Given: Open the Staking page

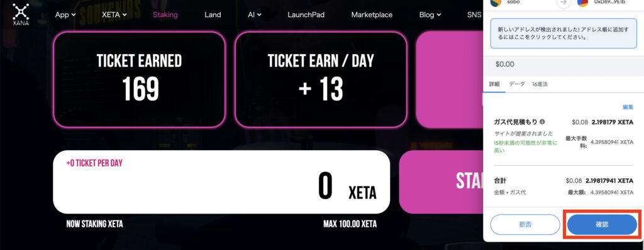Looking at the screenshot, I should coord(165,15).
